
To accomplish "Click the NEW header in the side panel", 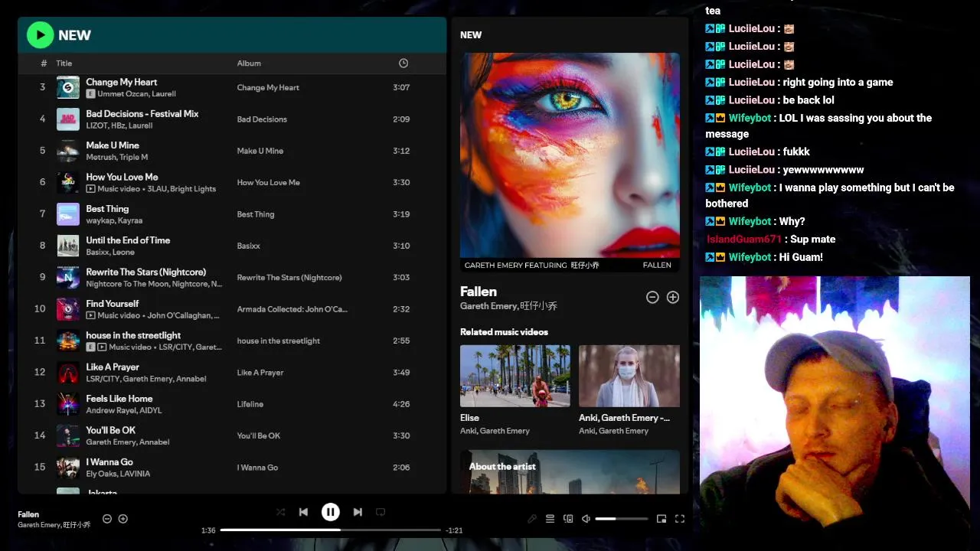I will click(x=471, y=35).
